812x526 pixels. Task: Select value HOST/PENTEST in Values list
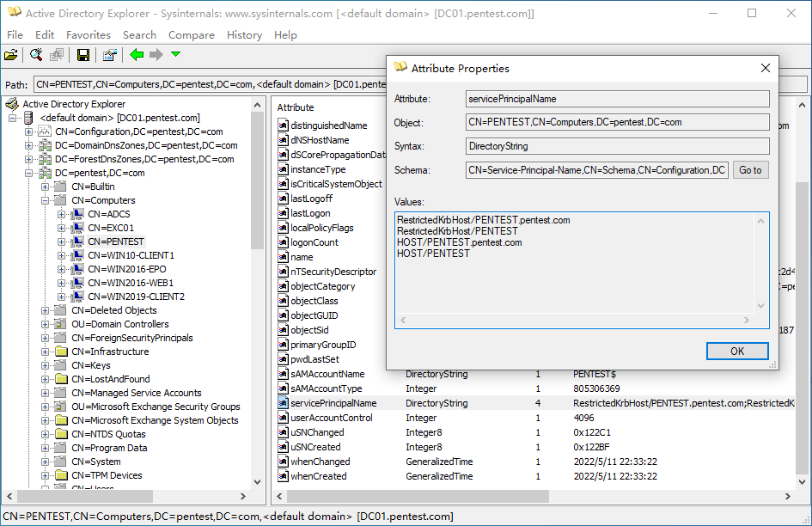pos(433,254)
